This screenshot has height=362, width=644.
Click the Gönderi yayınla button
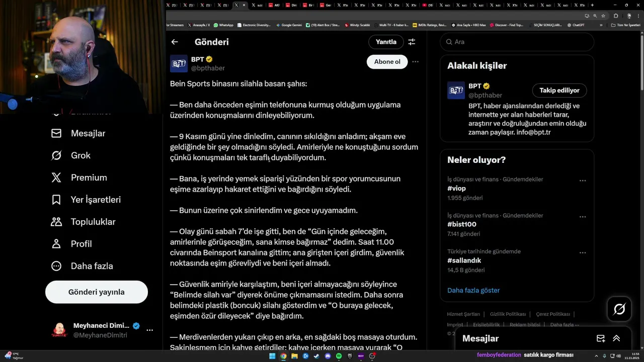97,292
